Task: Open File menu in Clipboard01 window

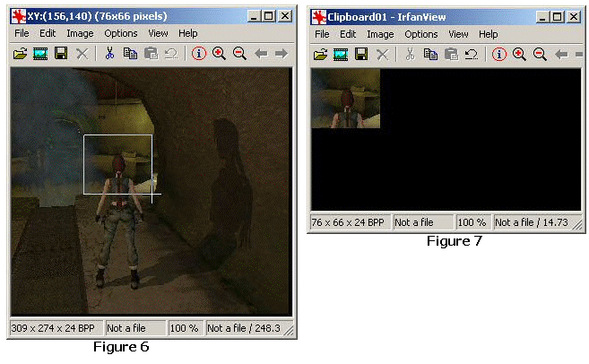Action: coord(322,34)
